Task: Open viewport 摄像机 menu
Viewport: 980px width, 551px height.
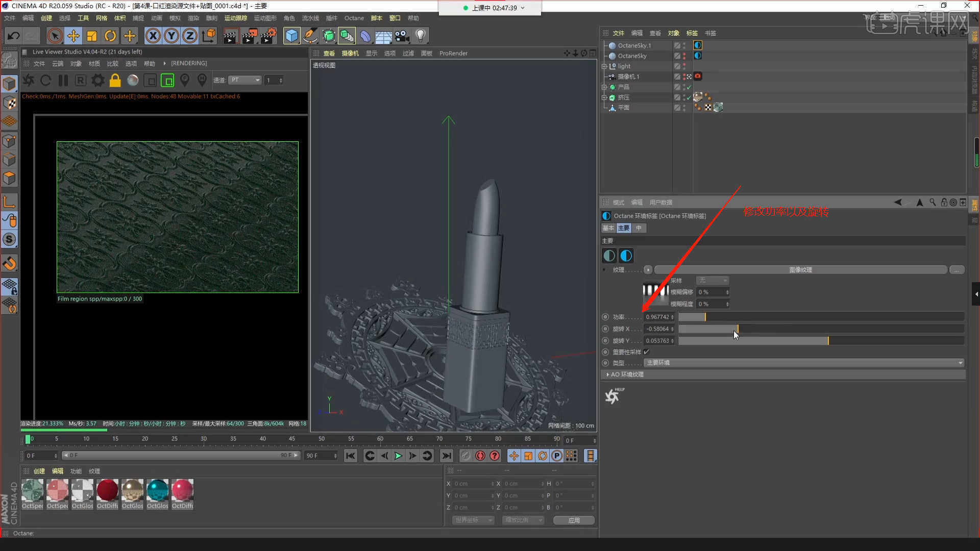Action: (350, 53)
